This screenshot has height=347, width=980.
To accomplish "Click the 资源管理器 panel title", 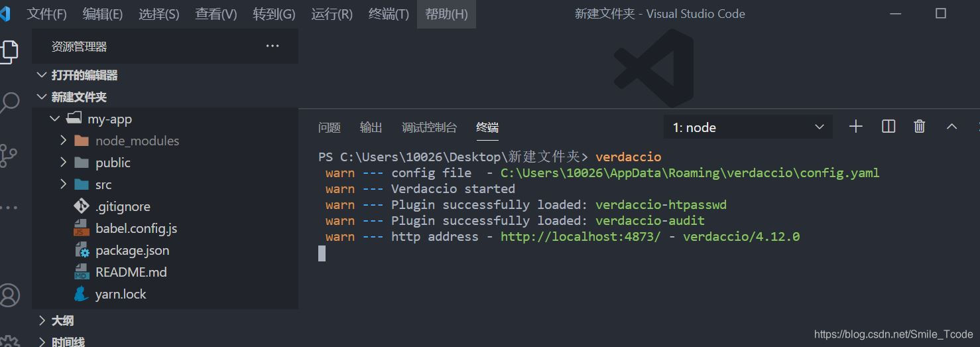I will click(x=79, y=46).
